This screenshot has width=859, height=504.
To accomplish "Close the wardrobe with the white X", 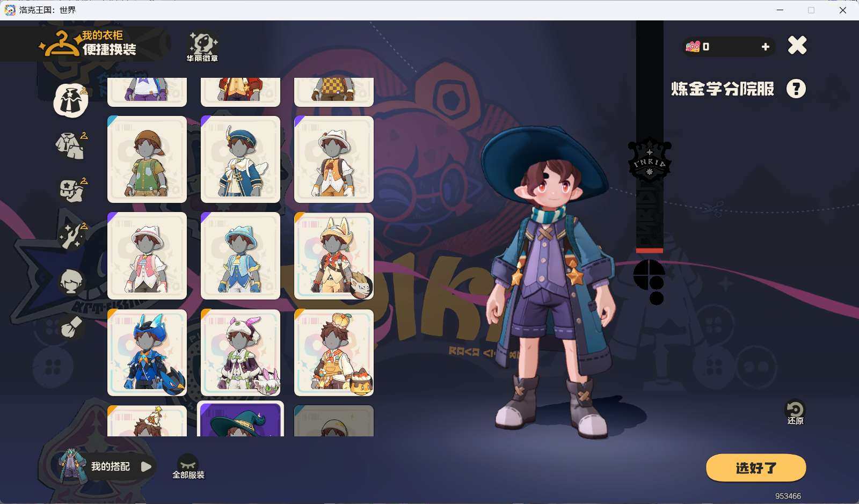I will 797,46.
